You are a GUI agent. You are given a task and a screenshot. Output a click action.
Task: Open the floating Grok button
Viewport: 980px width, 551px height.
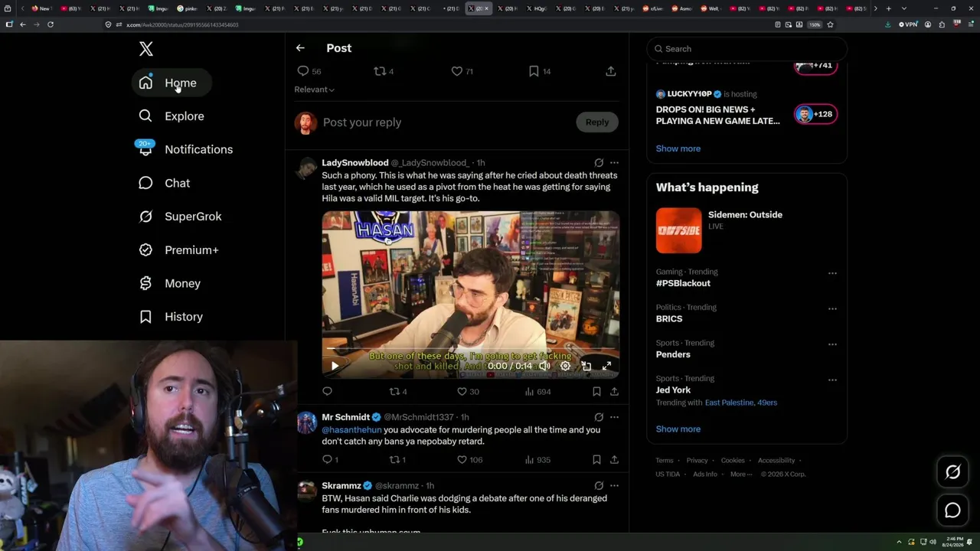pyautogui.click(x=952, y=472)
